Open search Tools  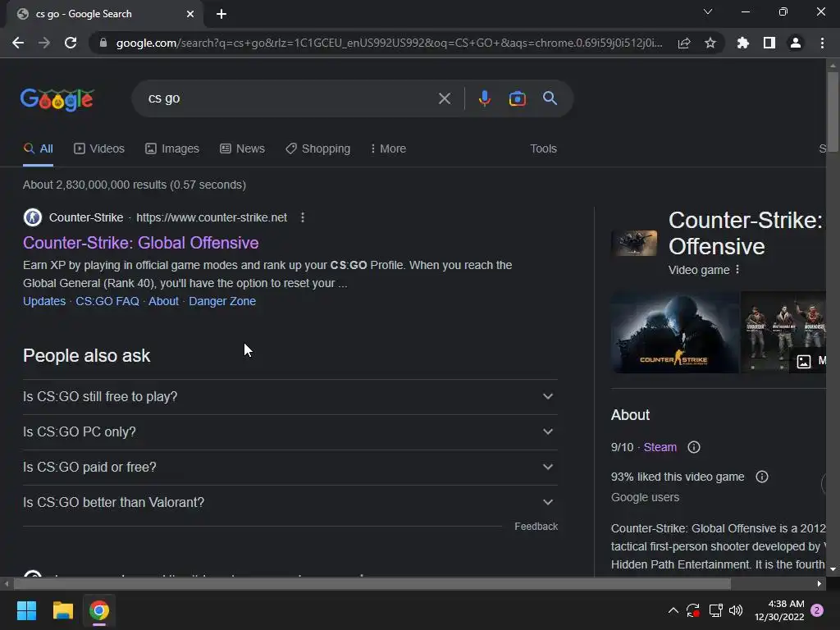click(x=543, y=149)
